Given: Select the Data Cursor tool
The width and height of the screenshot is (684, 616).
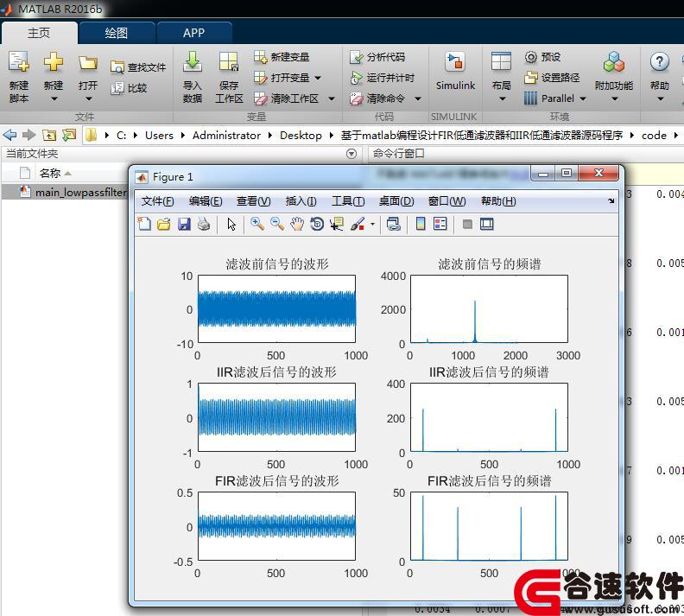Looking at the screenshot, I should [x=336, y=225].
